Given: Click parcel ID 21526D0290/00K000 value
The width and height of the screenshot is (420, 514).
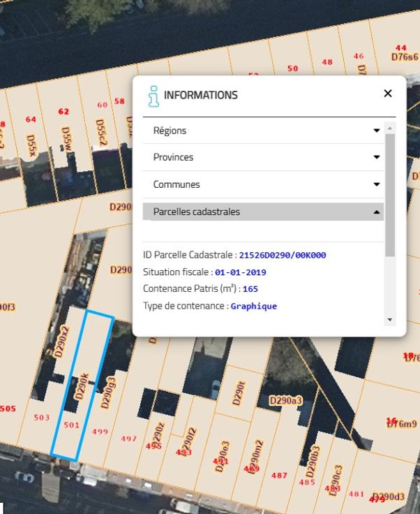Looking at the screenshot, I should (283, 255).
